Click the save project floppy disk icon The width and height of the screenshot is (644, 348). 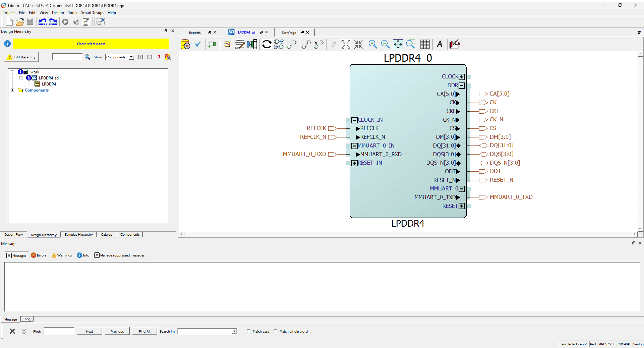(x=30, y=22)
